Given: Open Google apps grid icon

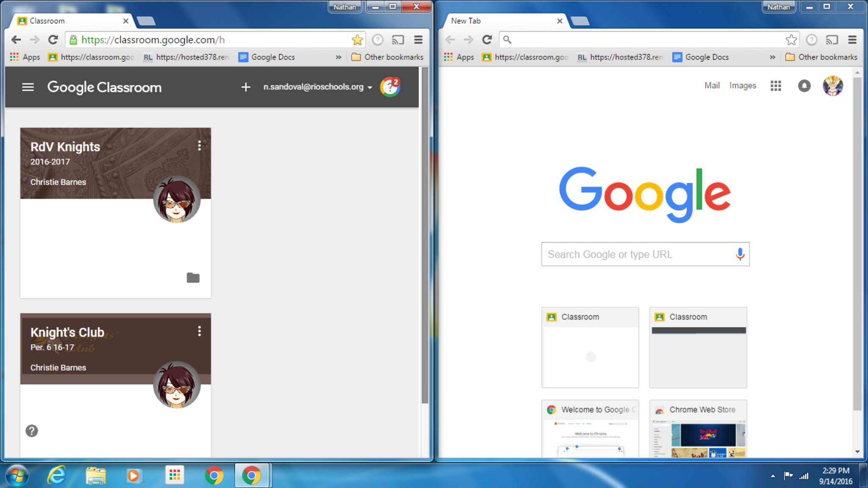Looking at the screenshot, I should click(776, 86).
